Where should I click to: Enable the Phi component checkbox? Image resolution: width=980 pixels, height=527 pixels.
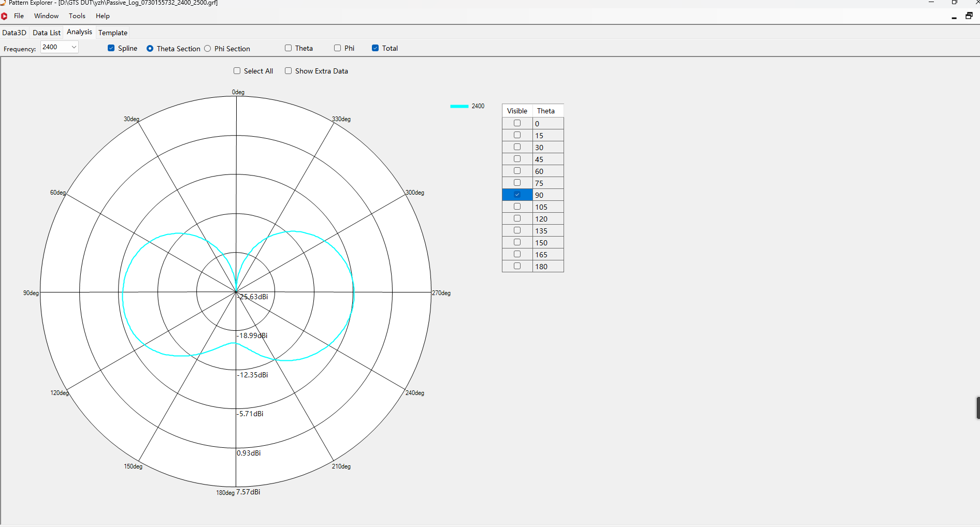tap(338, 48)
